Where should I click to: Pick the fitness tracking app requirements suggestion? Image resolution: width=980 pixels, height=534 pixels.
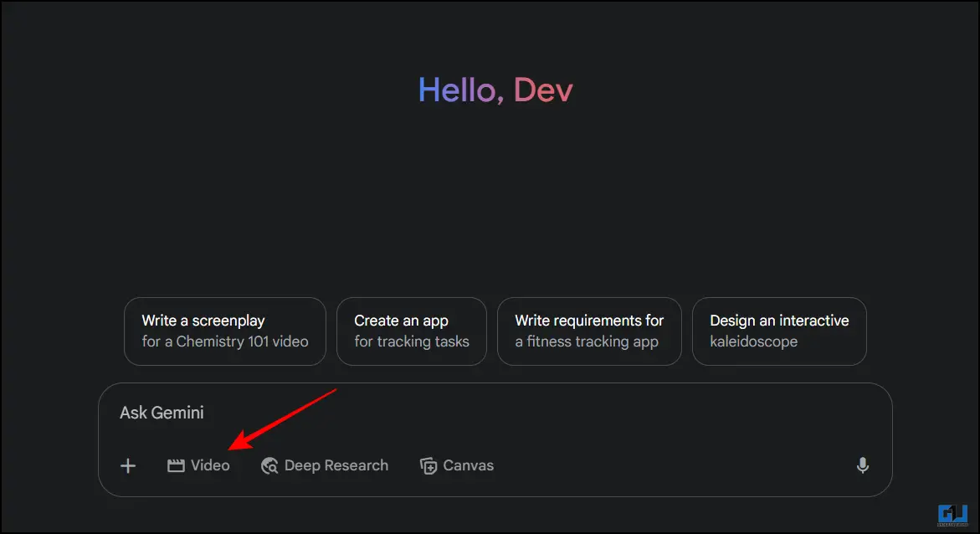click(589, 331)
